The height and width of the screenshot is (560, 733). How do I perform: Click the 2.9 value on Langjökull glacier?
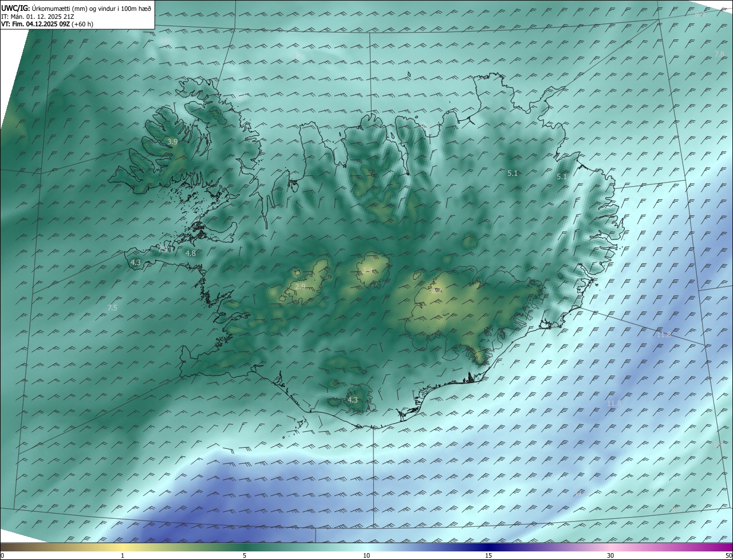click(300, 286)
